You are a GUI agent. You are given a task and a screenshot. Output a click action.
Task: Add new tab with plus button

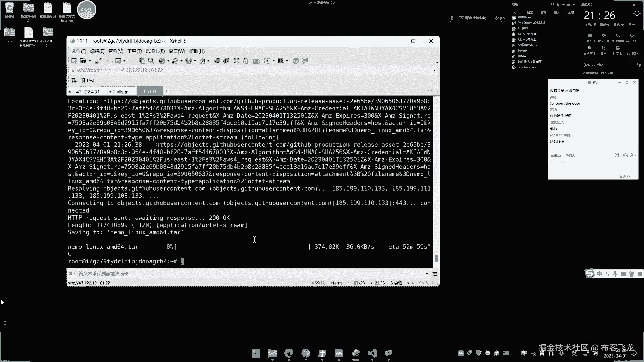pyautogui.click(x=166, y=91)
